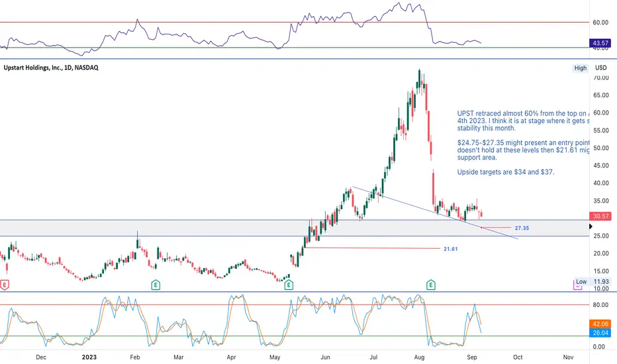Open the August green earnings E marker
617x364 pixels.
coord(431,285)
